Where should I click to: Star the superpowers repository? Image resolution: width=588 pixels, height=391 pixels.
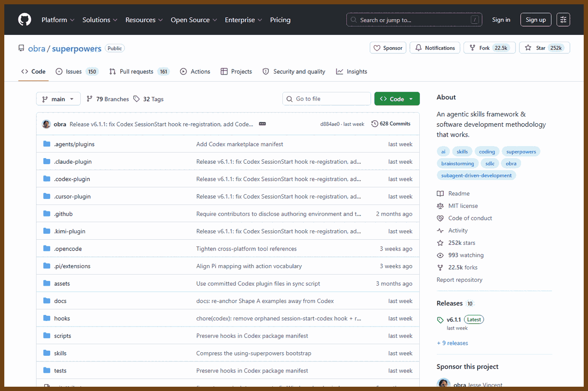544,48
